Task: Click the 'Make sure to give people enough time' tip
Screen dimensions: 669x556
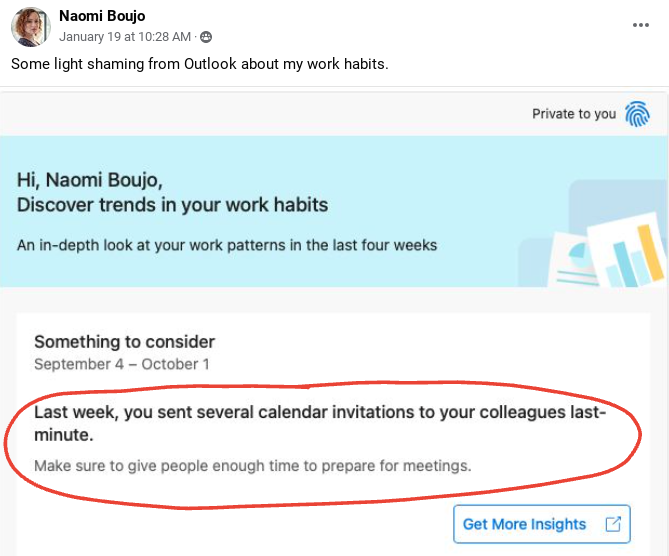Action: click(x=253, y=466)
